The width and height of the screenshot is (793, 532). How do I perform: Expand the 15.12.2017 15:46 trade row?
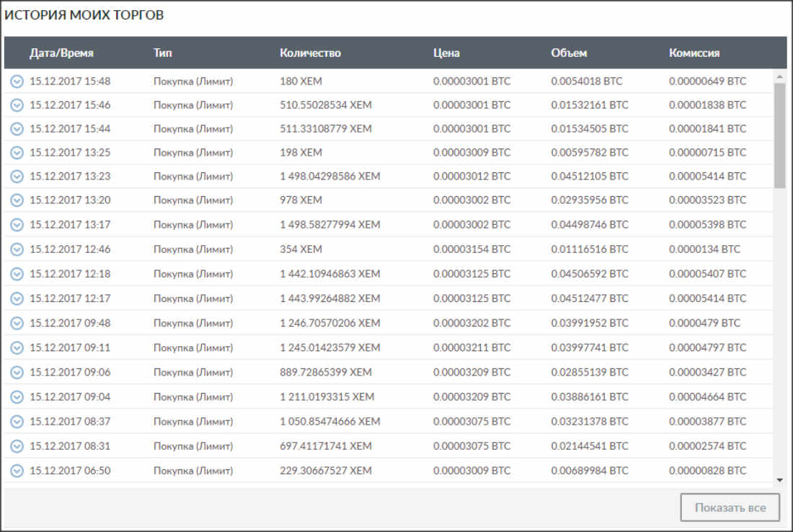tap(17, 105)
